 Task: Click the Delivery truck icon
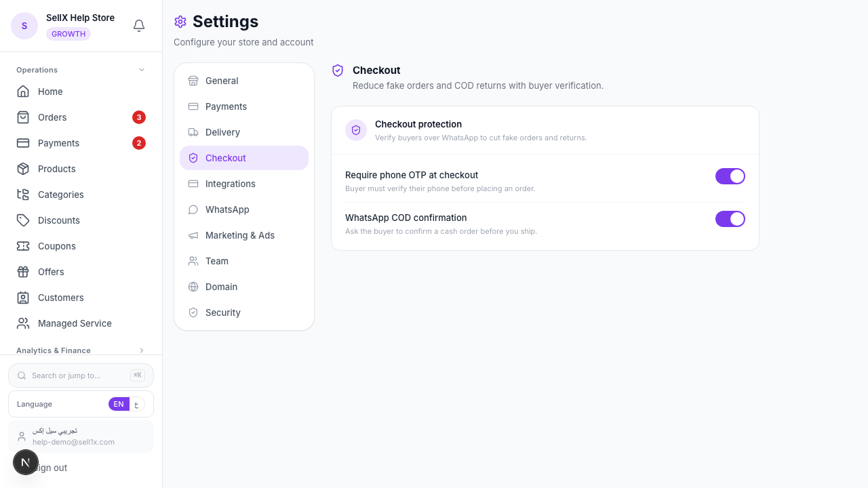(193, 132)
